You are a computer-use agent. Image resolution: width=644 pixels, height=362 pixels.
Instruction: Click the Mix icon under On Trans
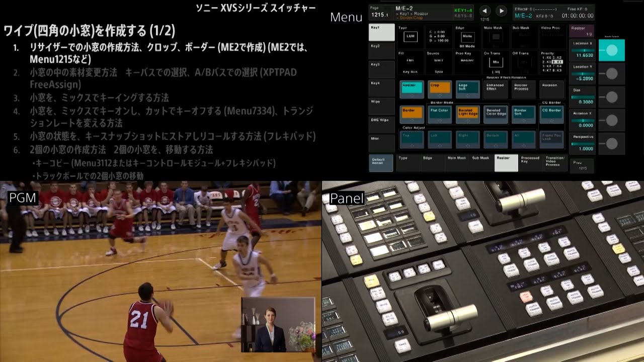496,62
